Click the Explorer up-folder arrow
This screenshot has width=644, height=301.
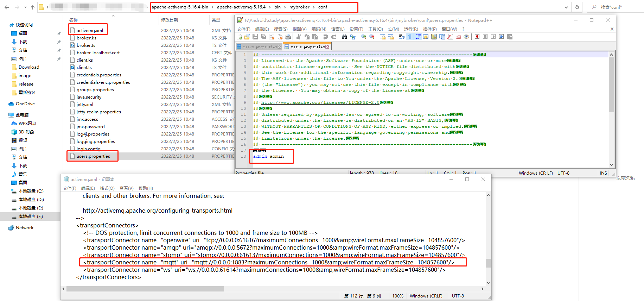pyautogui.click(x=33, y=7)
